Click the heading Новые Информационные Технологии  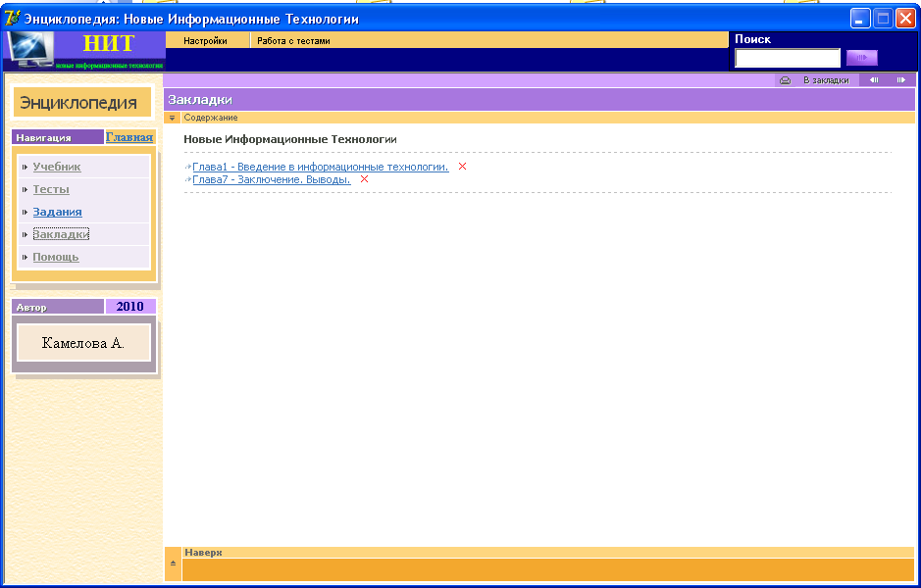290,140
